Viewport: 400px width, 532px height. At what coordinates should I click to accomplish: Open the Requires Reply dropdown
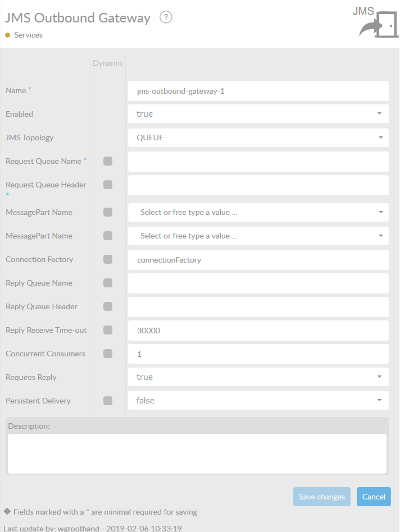pyautogui.click(x=258, y=377)
